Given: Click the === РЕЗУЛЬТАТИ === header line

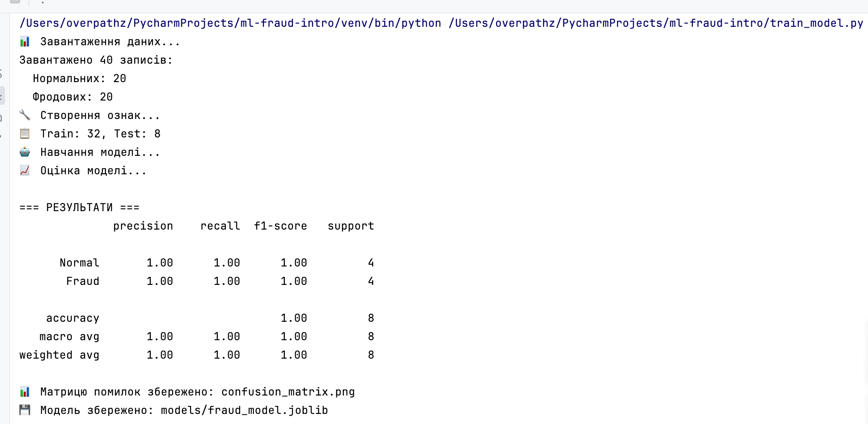Looking at the screenshot, I should point(80,207).
